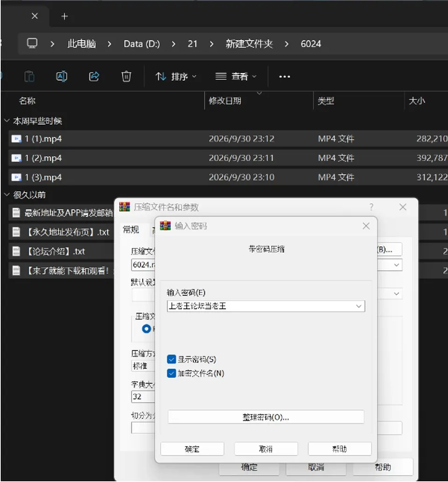This screenshot has height=482, width=448.
Task: Click the WinRAR icon in 输入密码 title bar
Action: (x=165, y=226)
